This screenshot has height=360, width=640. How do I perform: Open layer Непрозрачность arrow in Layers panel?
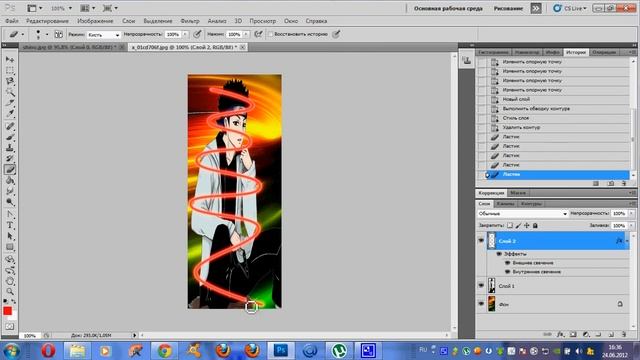(x=631, y=213)
